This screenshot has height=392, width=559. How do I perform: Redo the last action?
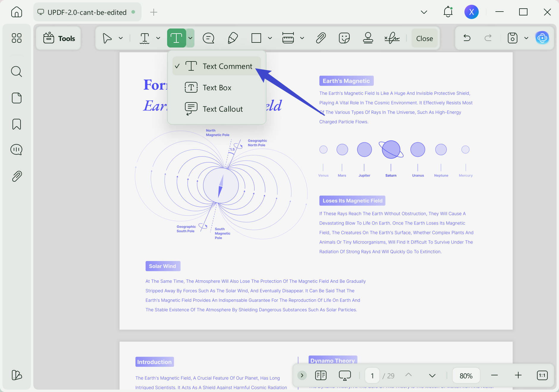pos(488,38)
